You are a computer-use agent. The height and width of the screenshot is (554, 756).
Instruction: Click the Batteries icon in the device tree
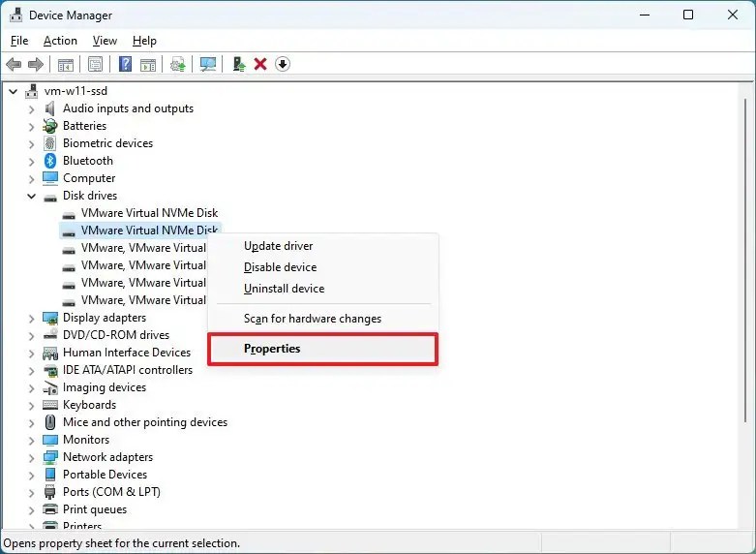(50, 126)
